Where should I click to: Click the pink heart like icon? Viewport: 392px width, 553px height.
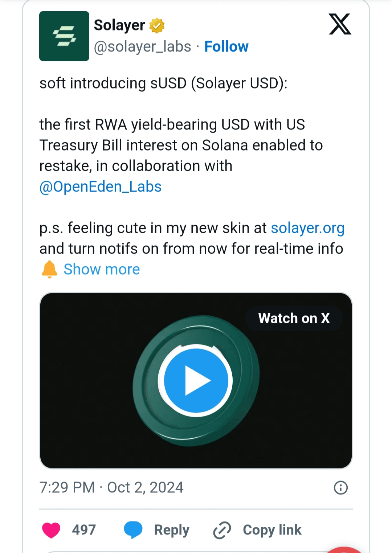(x=51, y=530)
